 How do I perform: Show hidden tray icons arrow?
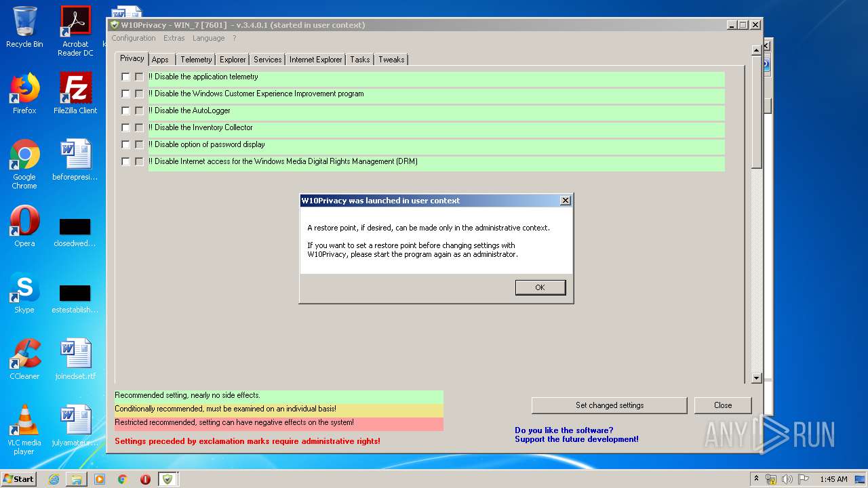[756, 479]
